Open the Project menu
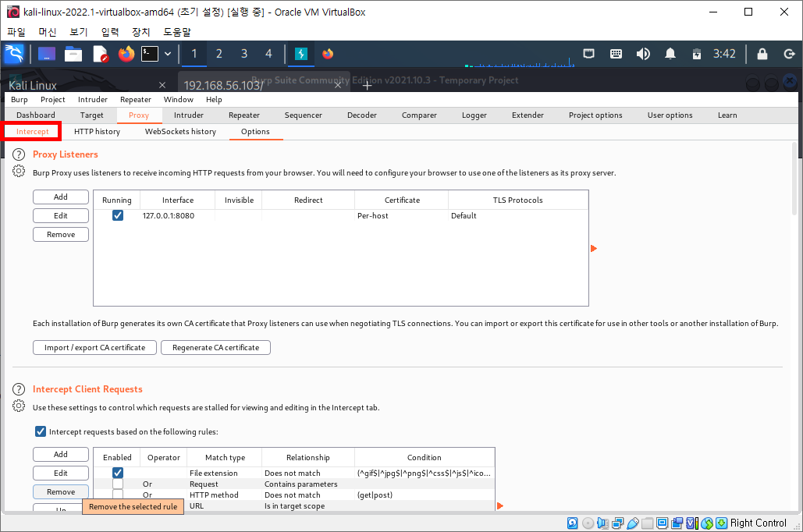The image size is (803, 532). click(53, 99)
